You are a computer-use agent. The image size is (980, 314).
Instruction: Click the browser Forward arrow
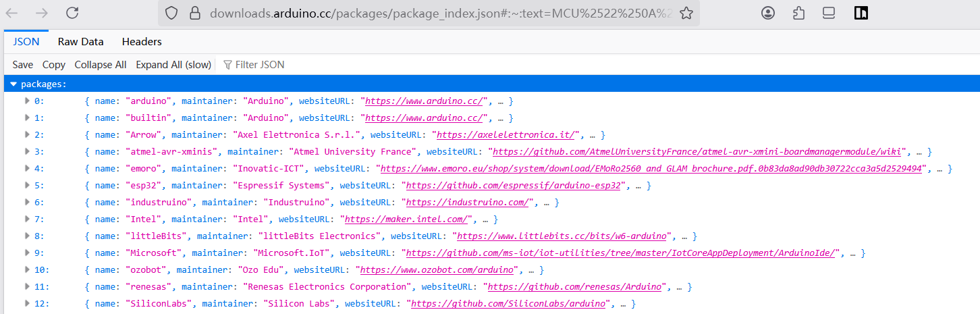click(42, 13)
